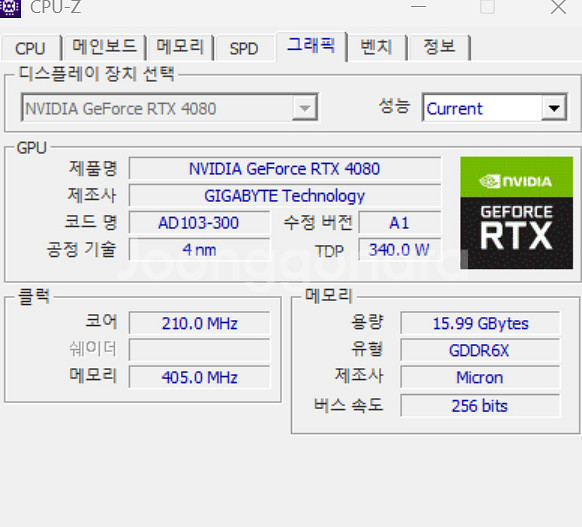Click the core clock value '210.0 MHz'
Viewport: 582px width, 527px height.
(199, 323)
